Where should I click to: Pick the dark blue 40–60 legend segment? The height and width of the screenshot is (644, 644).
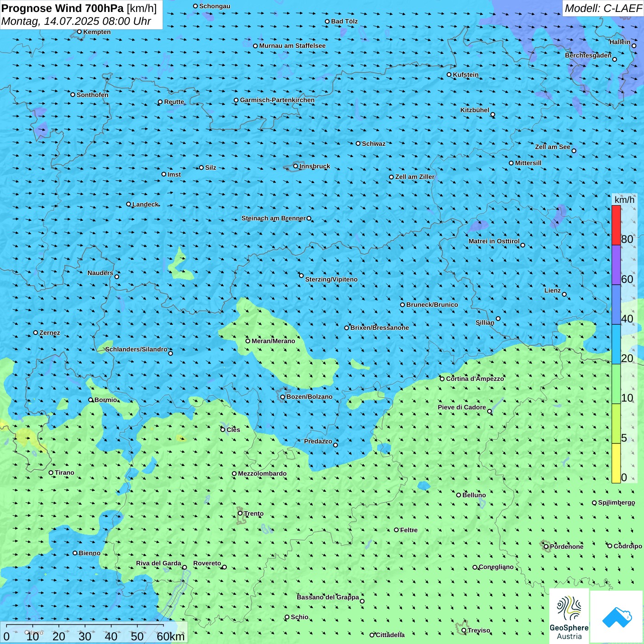tap(616, 305)
